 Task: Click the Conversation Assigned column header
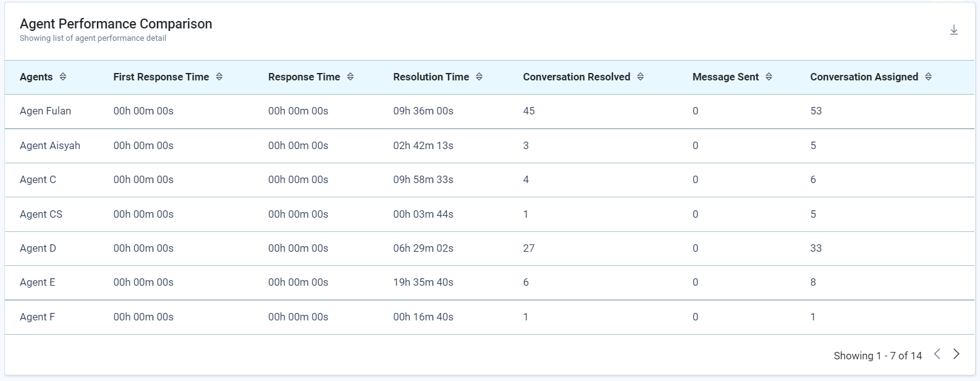(x=863, y=77)
